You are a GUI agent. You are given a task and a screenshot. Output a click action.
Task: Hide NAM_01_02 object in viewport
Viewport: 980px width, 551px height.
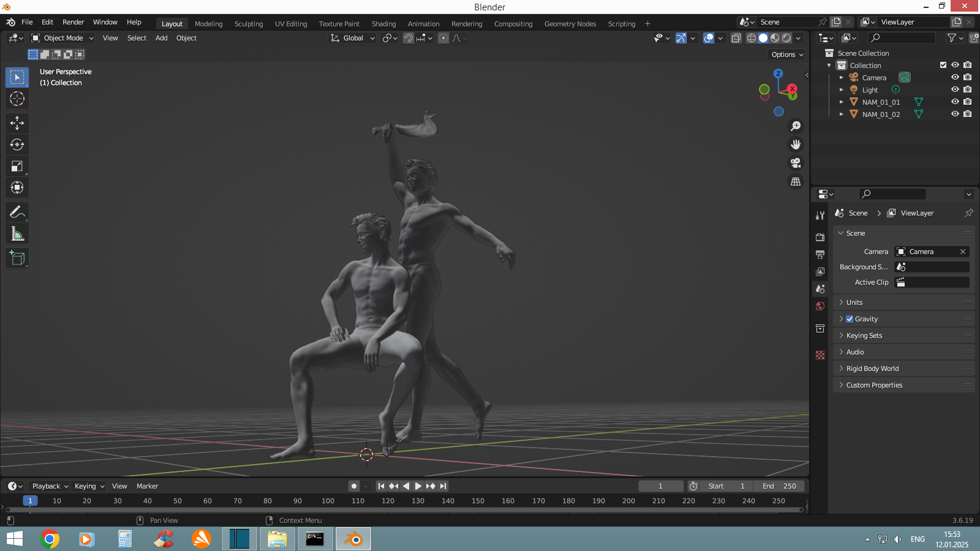coord(955,114)
